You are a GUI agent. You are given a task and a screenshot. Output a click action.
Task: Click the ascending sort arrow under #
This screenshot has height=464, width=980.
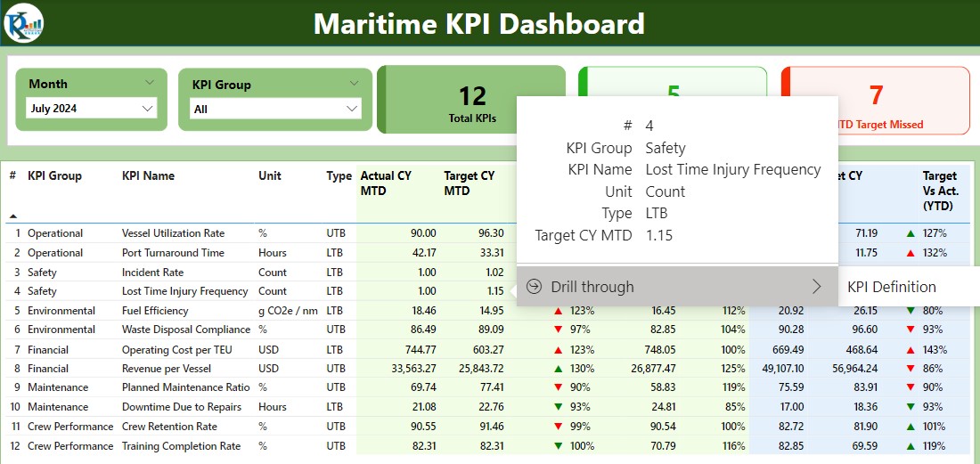click(x=13, y=216)
